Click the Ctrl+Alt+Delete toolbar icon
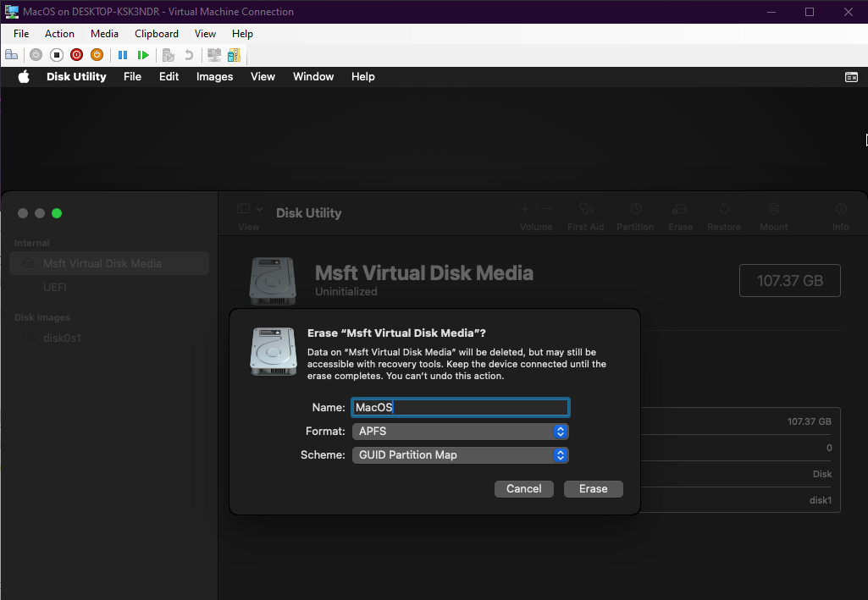 tap(11, 55)
